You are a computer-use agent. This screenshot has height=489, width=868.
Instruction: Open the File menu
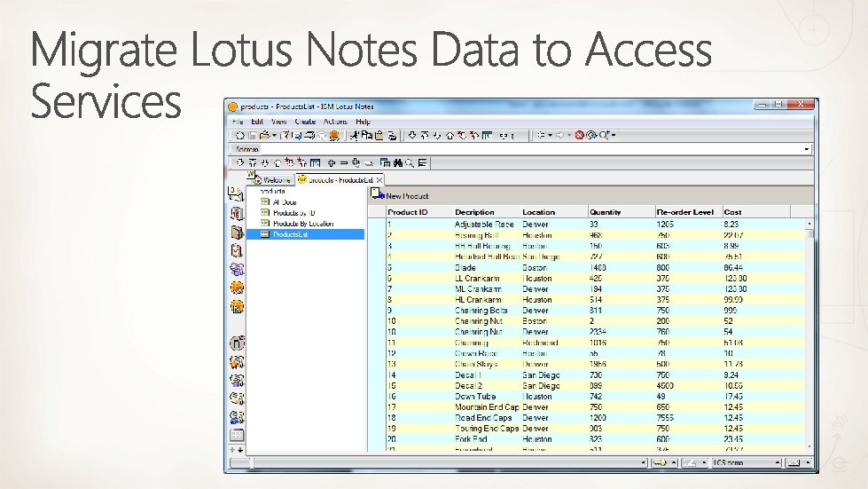238,122
